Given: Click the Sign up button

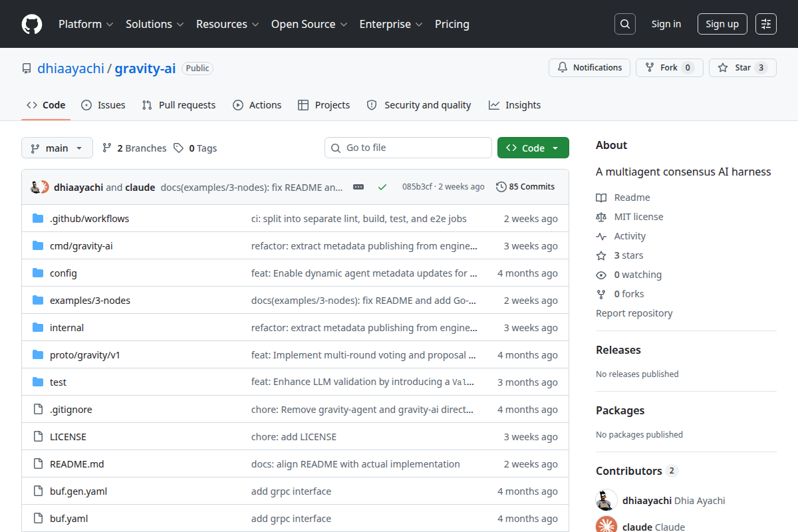Looking at the screenshot, I should (x=722, y=24).
